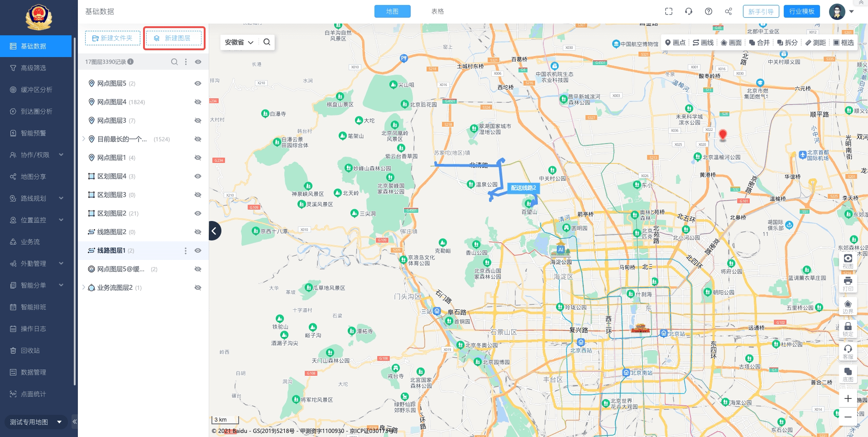The image size is (868, 437).
Task: Collapse sidebar with double-arrow icon
Action: click(x=75, y=422)
